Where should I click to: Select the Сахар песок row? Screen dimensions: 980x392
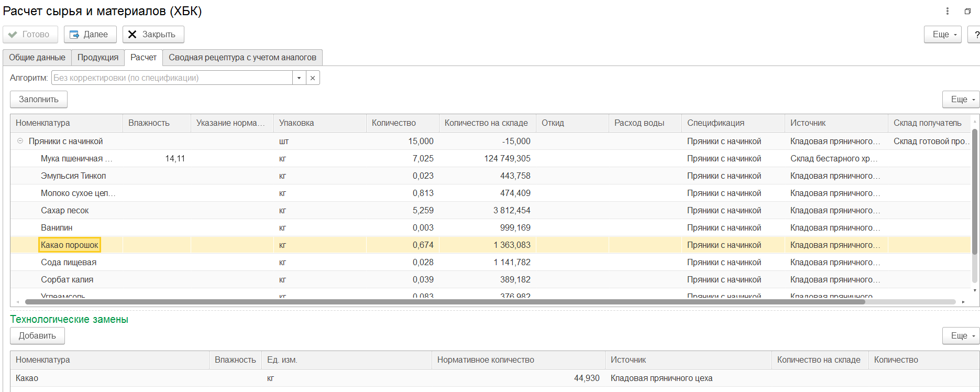(x=490, y=211)
